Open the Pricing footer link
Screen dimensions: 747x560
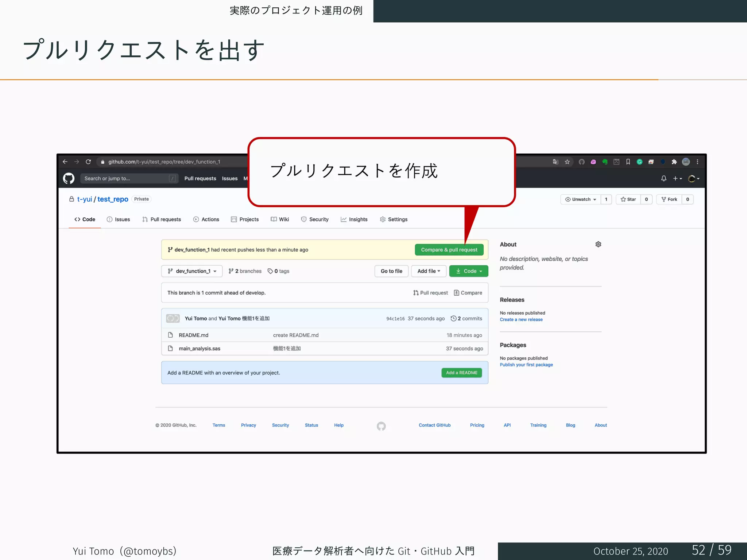pyautogui.click(x=477, y=425)
